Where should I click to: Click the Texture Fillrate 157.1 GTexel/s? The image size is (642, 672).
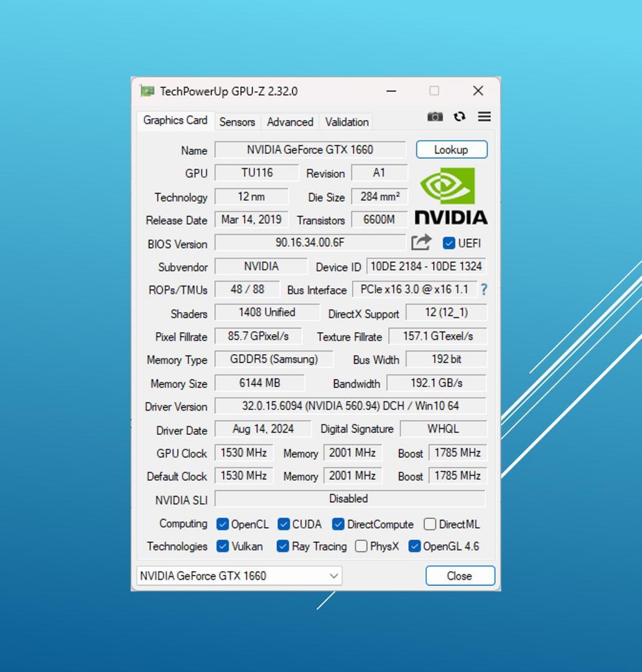(437, 337)
